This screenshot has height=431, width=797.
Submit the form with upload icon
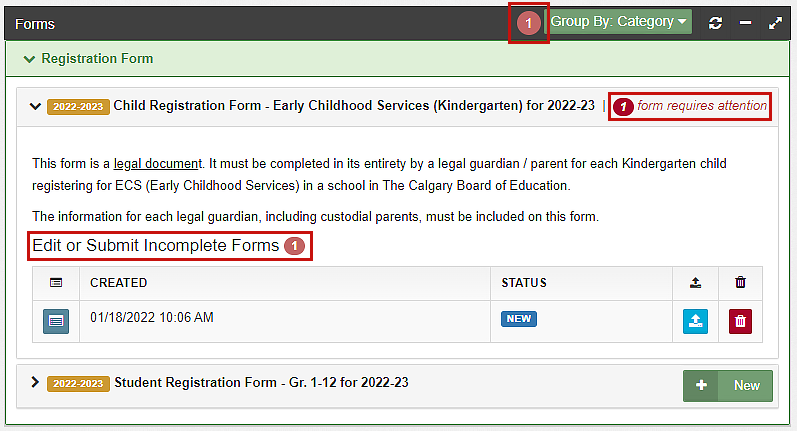click(x=695, y=321)
